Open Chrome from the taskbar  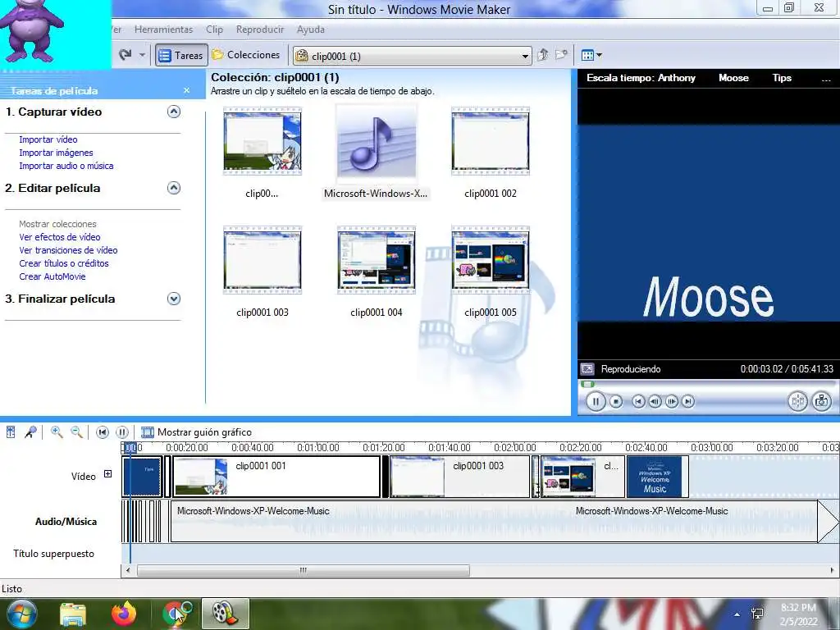click(x=176, y=614)
